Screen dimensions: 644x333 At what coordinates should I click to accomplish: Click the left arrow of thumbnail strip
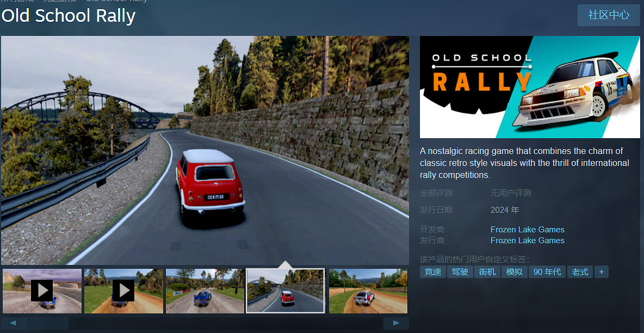(14, 323)
